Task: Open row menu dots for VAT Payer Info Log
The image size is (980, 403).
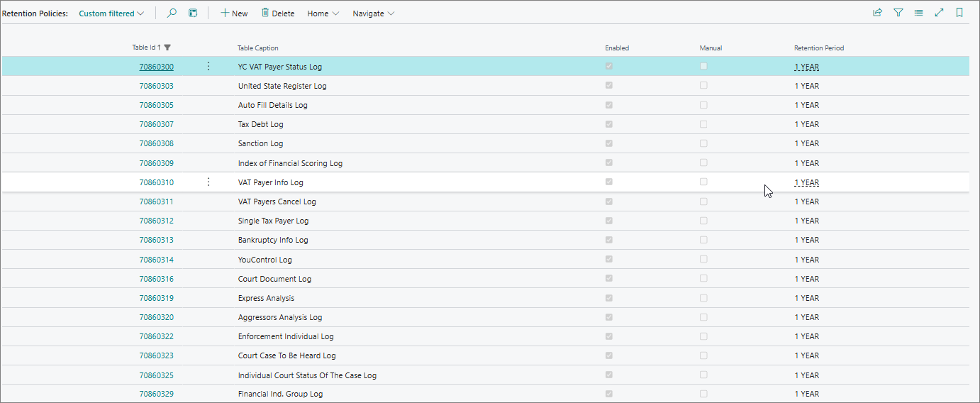Action: (x=208, y=182)
